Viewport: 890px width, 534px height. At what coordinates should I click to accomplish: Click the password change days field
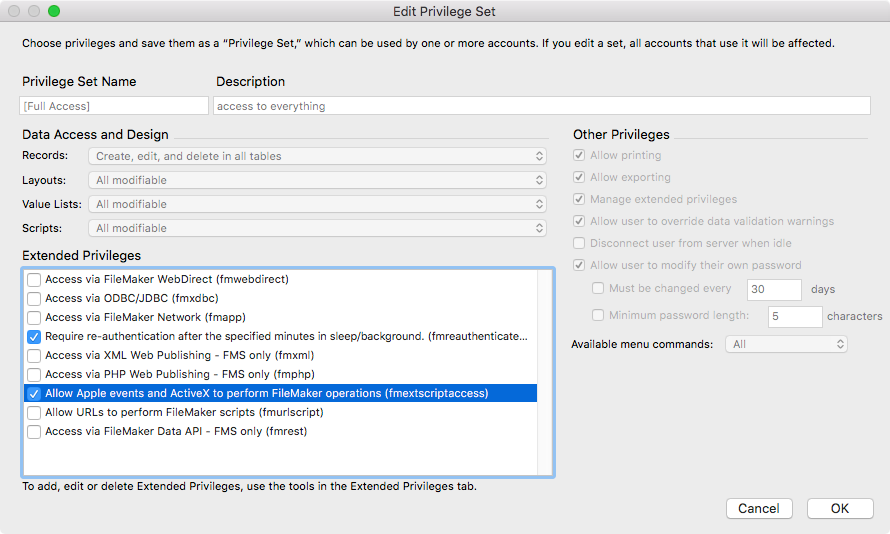point(774,289)
